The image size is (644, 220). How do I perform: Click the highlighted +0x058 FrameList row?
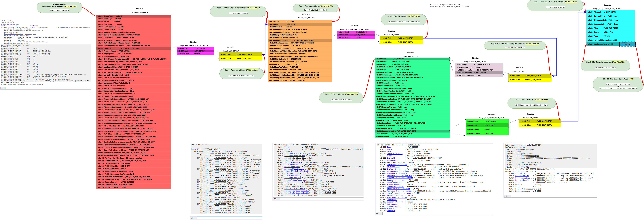(x=134, y=48)
